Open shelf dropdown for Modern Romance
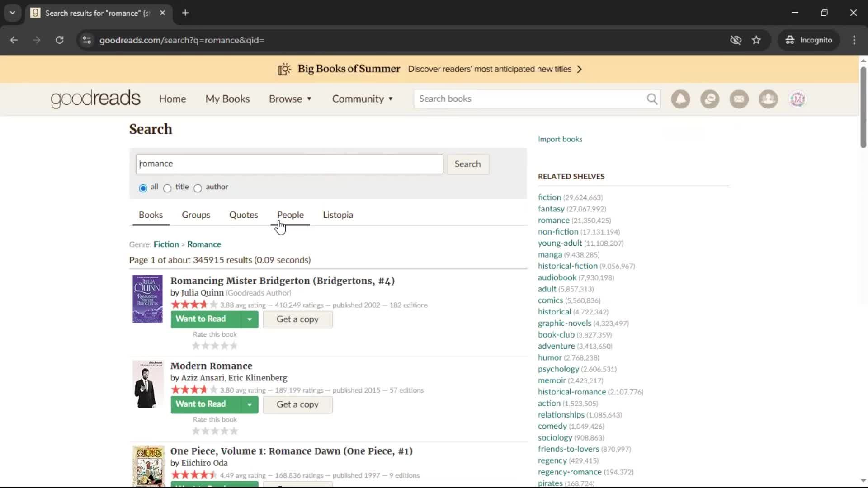The image size is (868, 488). (250, 404)
